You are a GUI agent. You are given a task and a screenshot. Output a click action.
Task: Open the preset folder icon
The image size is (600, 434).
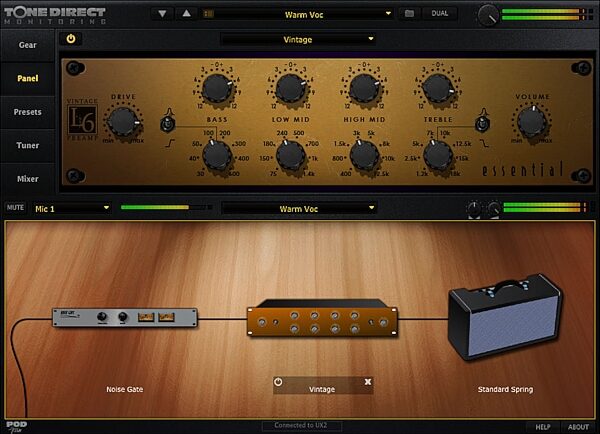[x=409, y=14]
